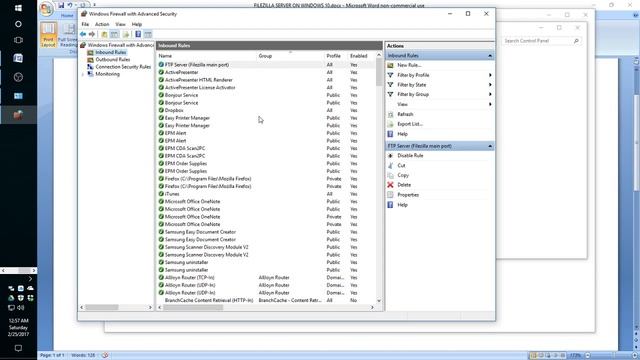The width and height of the screenshot is (640, 360).
Task: Open the Filter by Group submenu arrow
Action: (490, 94)
